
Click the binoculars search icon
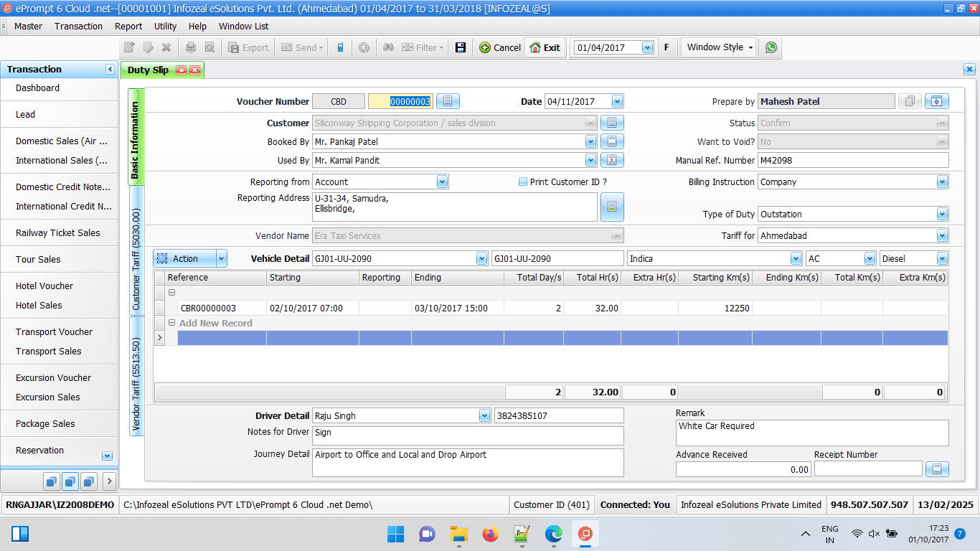[x=388, y=47]
